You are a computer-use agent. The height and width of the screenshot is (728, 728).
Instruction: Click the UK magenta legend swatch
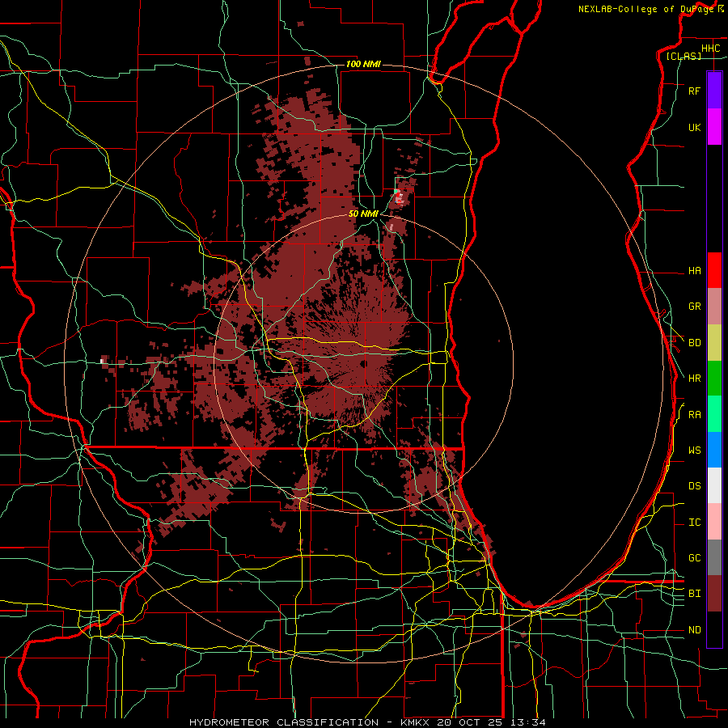714,127
